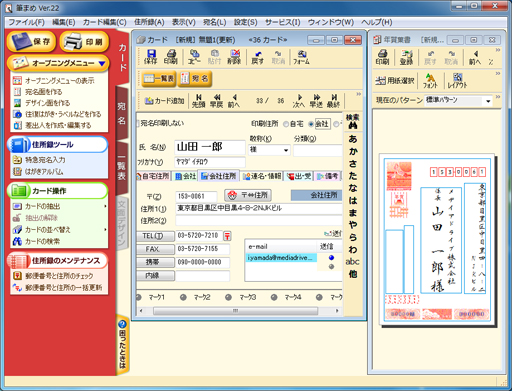Click the FAX label button
This screenshot has width=512, height=391.
(x=155, y=249)
